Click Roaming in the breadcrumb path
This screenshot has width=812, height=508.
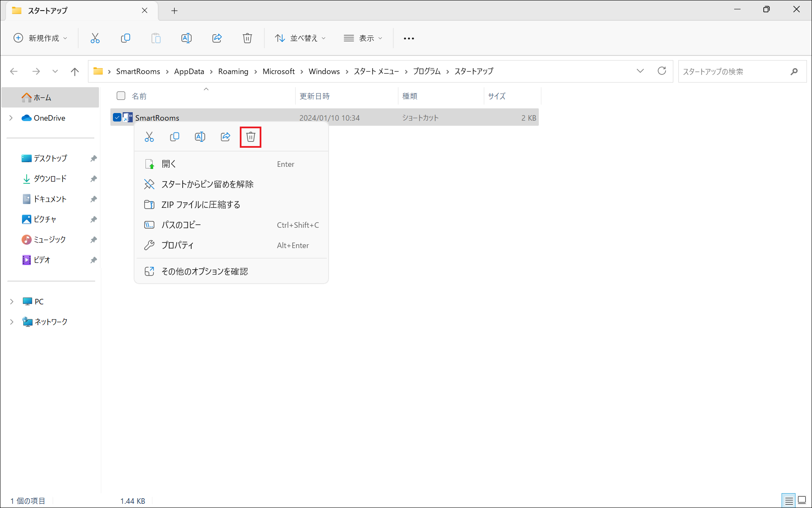coord(233,72)
